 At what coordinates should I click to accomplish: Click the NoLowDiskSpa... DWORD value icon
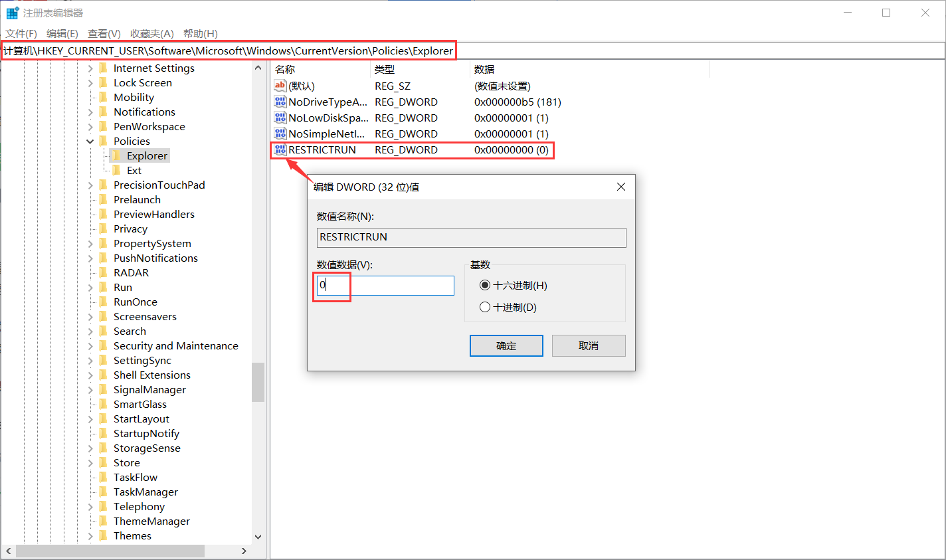pos(280,118)
